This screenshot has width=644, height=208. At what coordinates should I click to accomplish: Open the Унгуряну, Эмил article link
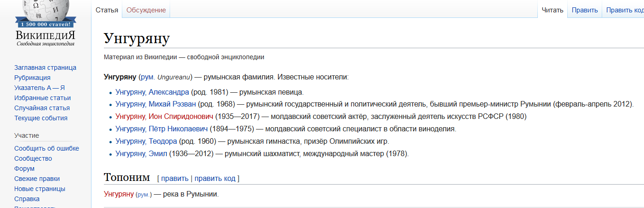141,154
